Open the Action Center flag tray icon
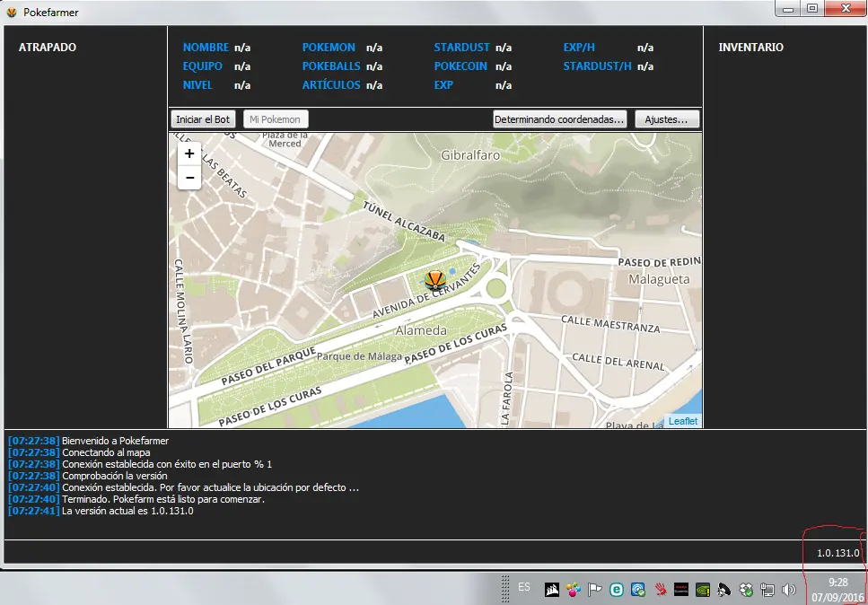 point(595,590)
